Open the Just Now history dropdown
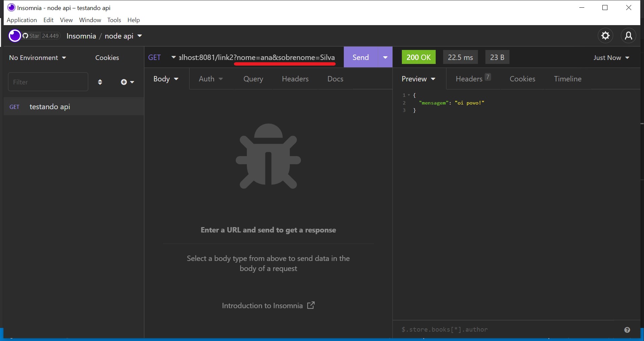Viewport: 644px width, 341px height. coord(611,58)
